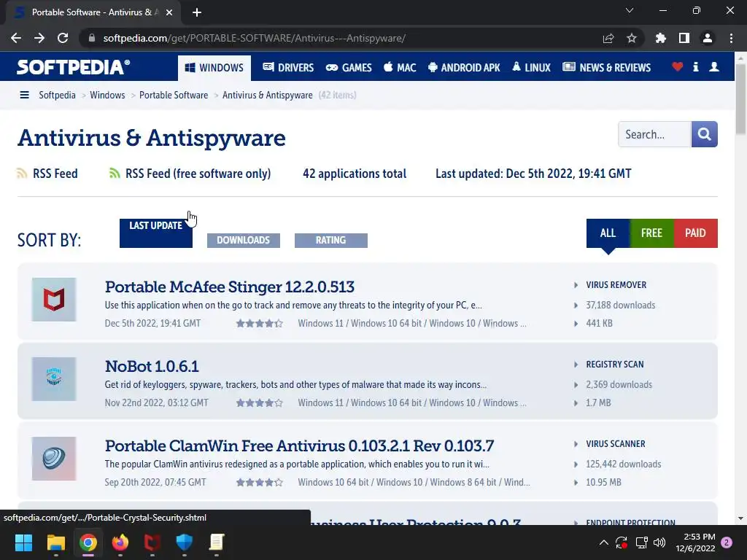
Task: Click the Softpedia logo
Action: click(74, 67)
